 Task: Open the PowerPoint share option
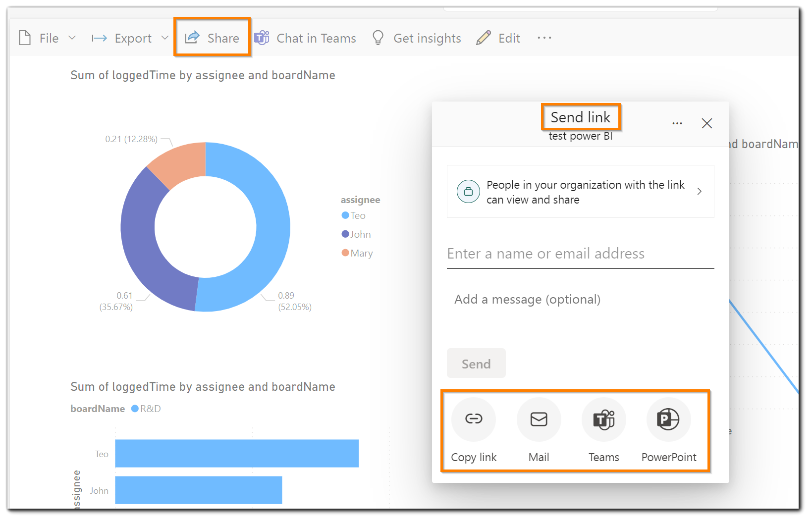[x=668, y=419]
